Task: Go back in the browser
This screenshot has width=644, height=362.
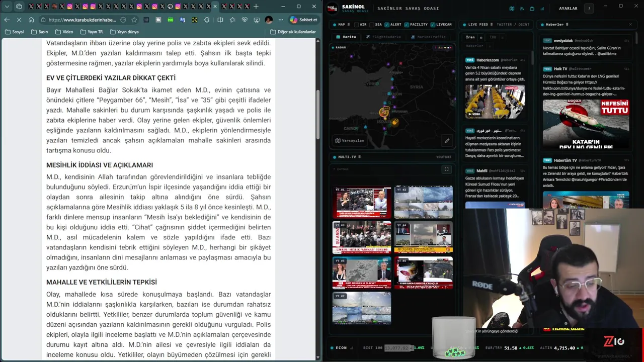Action: [x=7, y=20]
